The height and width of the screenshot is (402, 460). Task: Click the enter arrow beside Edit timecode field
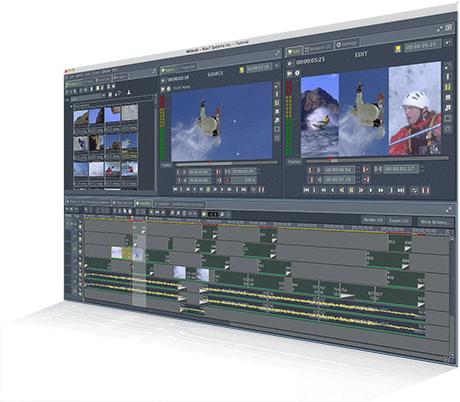pyautogui.click(x=448, y=42)
